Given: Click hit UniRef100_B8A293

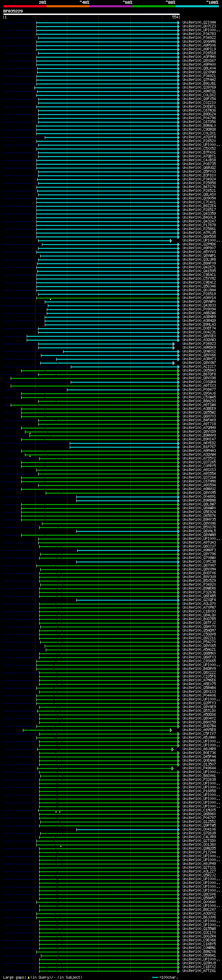Looking at the screenshot, I should 199,402.
